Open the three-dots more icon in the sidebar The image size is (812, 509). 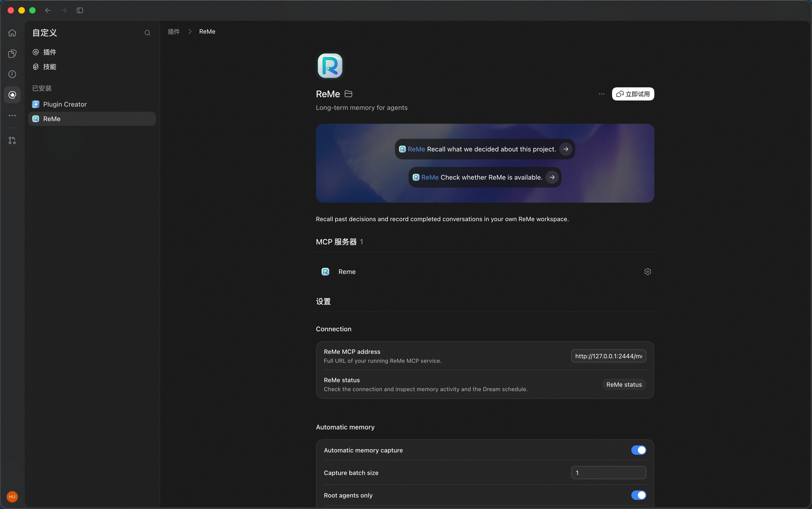pos(12,116)
